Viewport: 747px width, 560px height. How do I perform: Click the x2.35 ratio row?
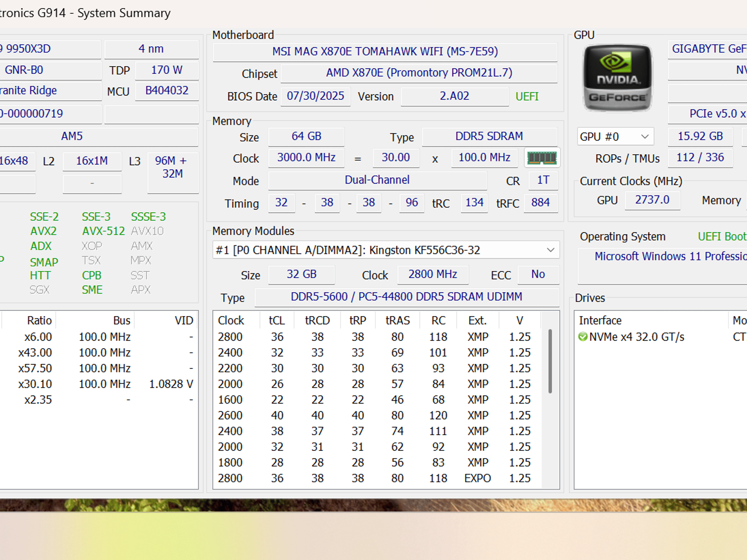[99, 400]
